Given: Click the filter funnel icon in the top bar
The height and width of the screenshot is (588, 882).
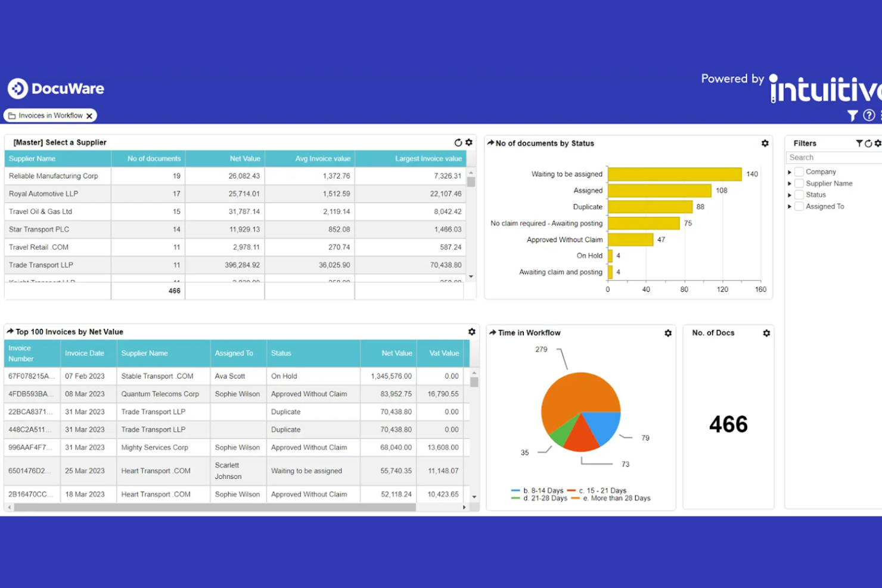Looking at the screenshot, I should [x=852, y=116].
